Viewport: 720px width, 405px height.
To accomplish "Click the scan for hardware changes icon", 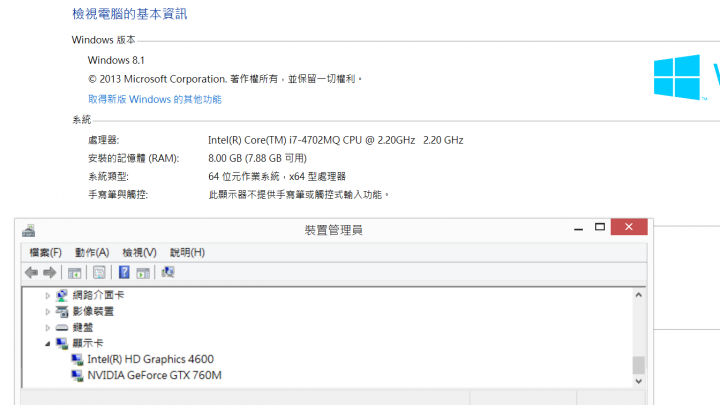I will tap(168, 272).
